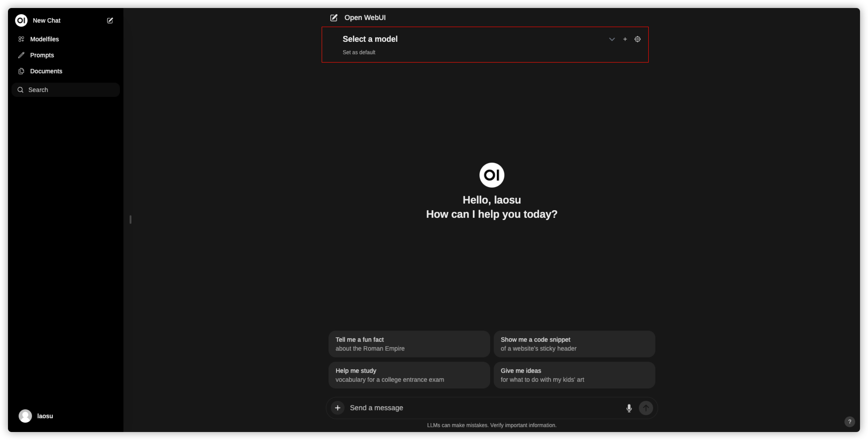Add another model with the plus icon
The width and height of the screenshot is (868, 440).
pyautogui.click(x=625, y=39)
